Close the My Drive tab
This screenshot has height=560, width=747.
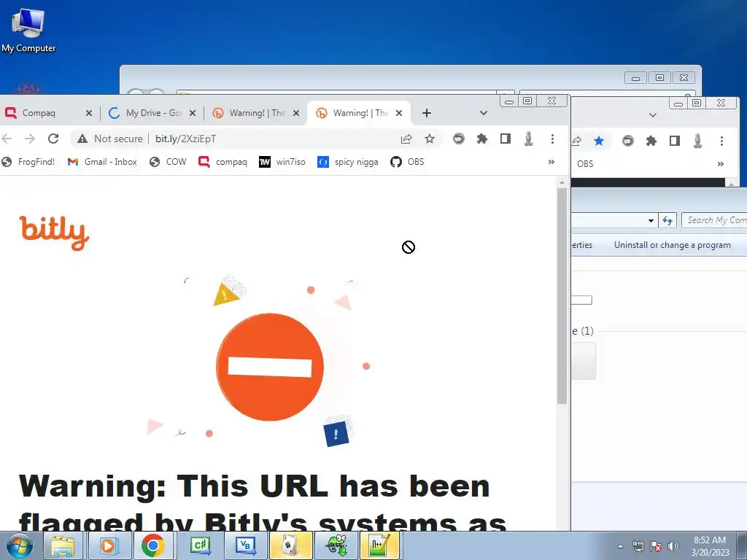pyautogui.click(x=193, y=113)
